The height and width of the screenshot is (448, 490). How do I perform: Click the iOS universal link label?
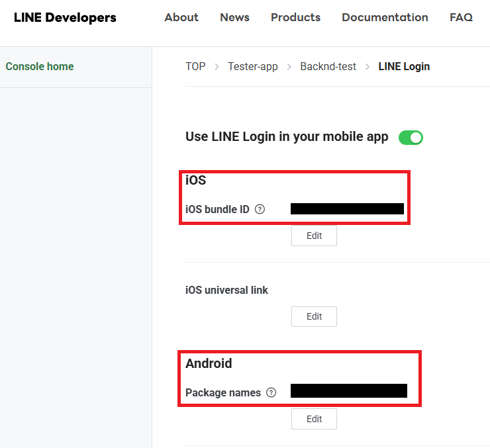[226, 291]
